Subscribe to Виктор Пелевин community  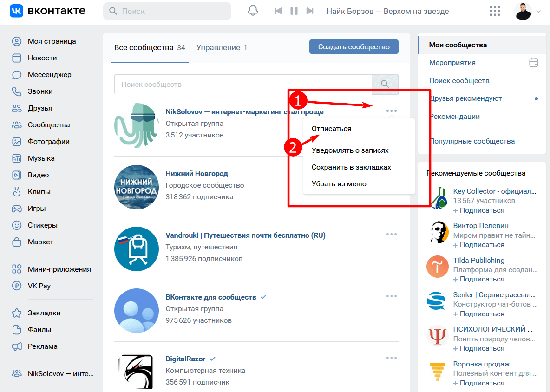click(x=478, y=245)
